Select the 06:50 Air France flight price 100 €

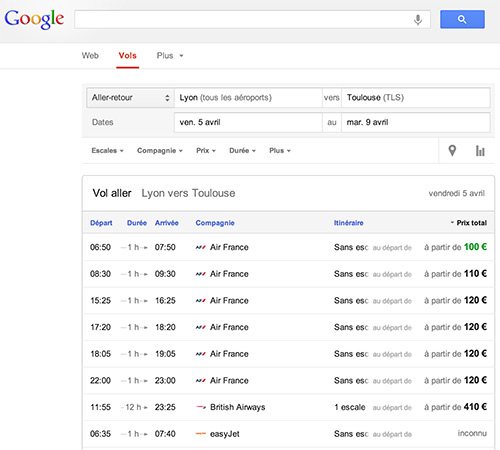pyautogui.click(x=475, y=247)
